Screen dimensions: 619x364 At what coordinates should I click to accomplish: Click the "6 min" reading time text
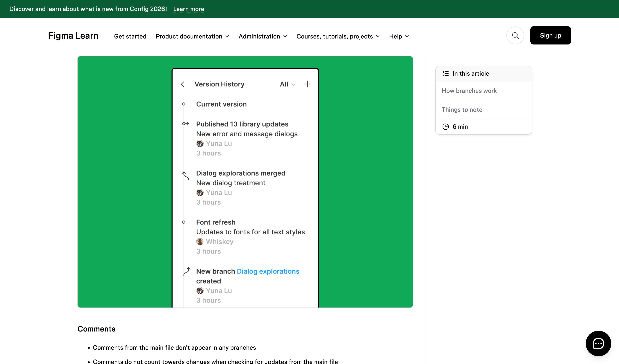click(x=460, y=126)
